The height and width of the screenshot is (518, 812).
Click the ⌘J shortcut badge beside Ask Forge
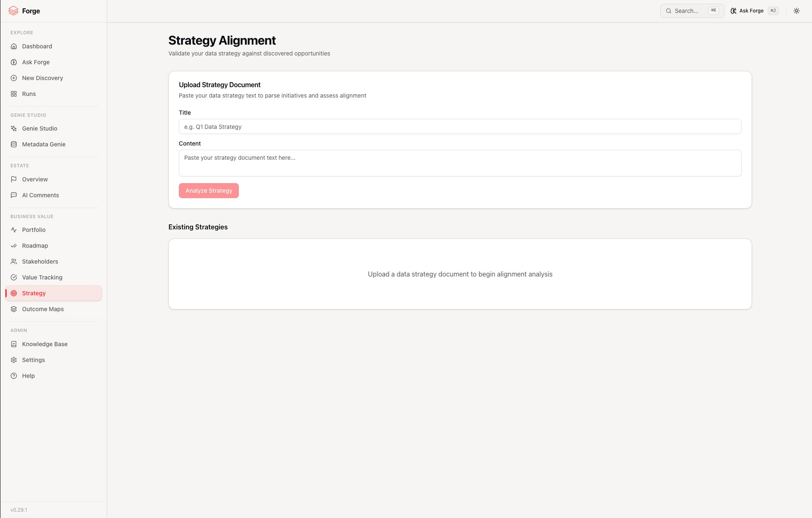point(773,10)
